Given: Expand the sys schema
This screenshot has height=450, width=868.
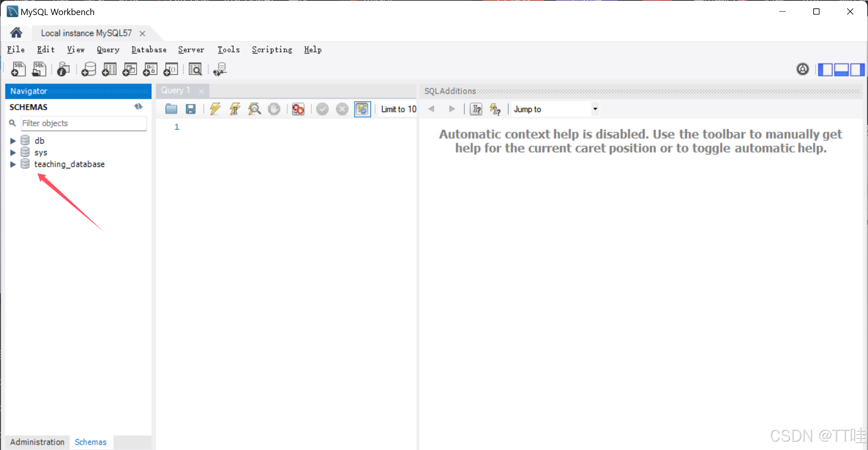Looking at the screenshot, I should click(x=13, y=153).
